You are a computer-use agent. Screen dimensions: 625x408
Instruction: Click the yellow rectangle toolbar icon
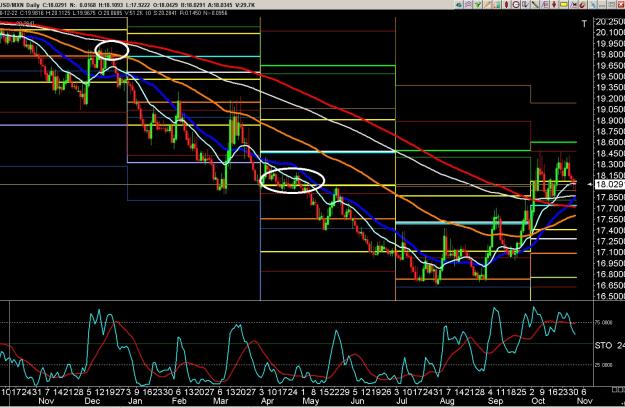564,5
